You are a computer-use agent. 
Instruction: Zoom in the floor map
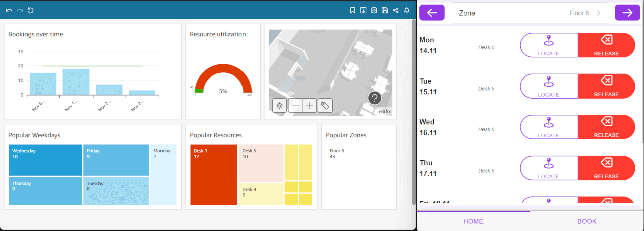309,106
